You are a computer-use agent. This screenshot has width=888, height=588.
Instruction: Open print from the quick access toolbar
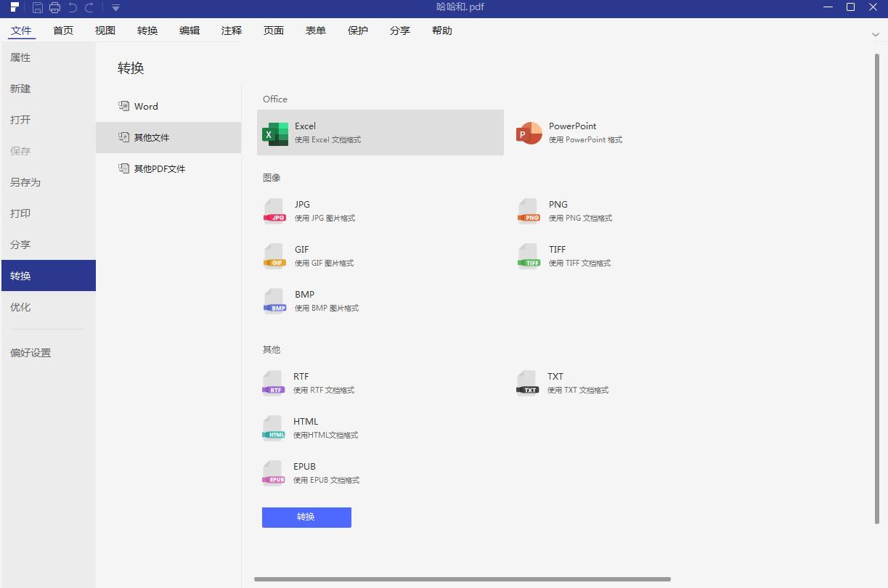pos(54,8)
